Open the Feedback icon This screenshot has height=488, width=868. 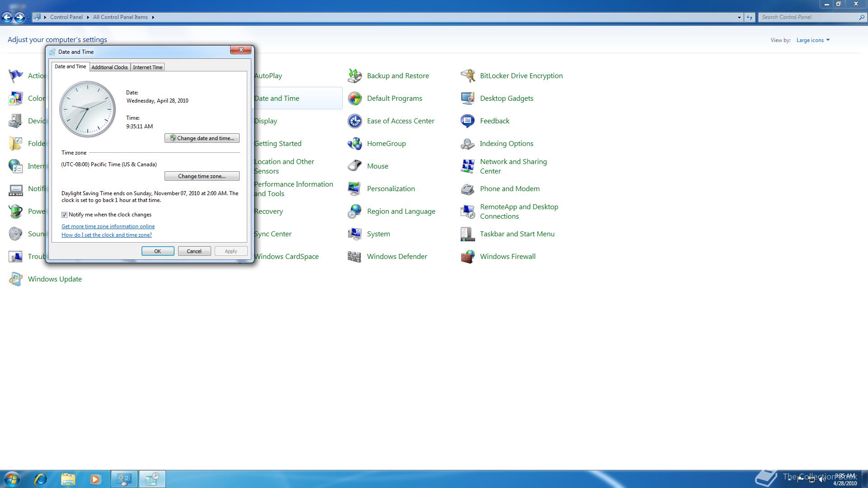[x=468, y=121]
